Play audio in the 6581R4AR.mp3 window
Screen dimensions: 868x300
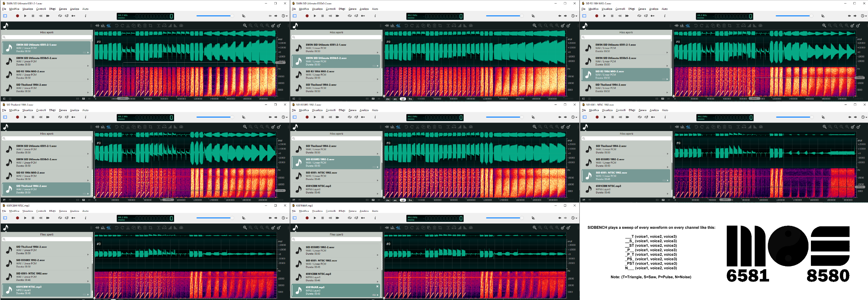(315, 218)
